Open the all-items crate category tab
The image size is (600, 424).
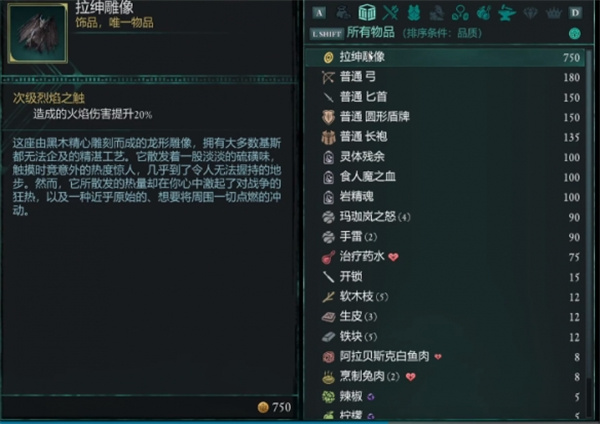[367, 13]
